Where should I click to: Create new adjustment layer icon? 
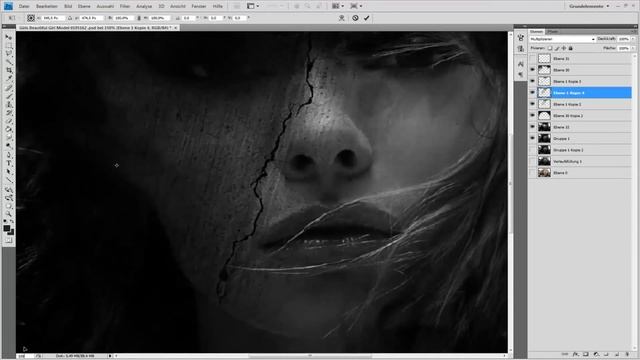click(596, 354)
